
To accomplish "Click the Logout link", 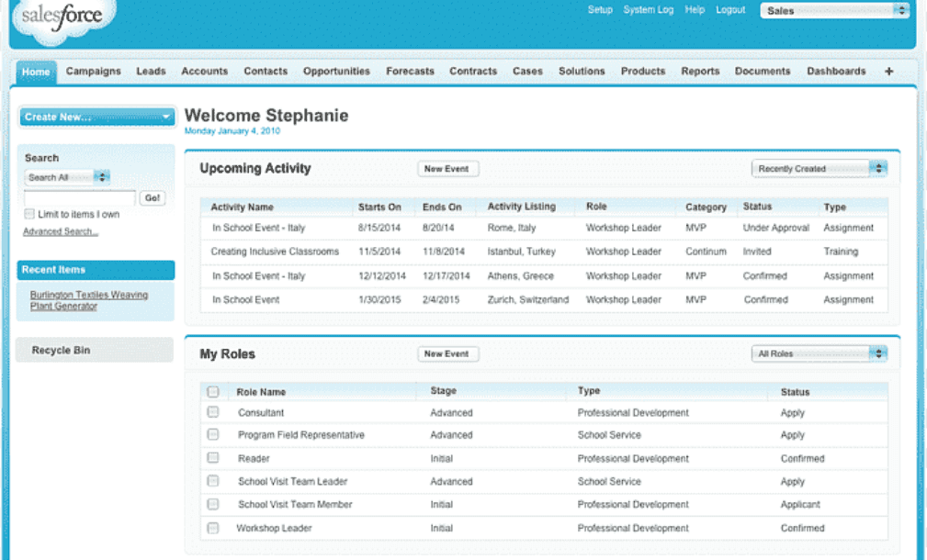I will 730,10.
